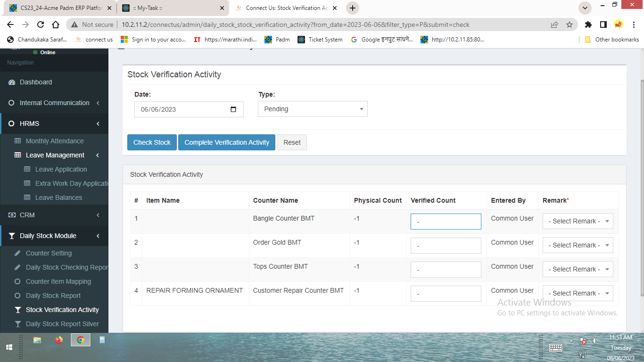644x362 pixels.
Task: Go to the browser home page icon
Action: click(56, 25)
